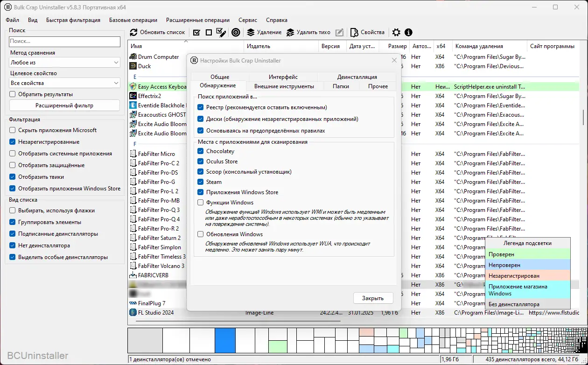This screenshot has width=588, height=365.
Task: Enable Обратить результаты checkbox
Action: [13, 94]
